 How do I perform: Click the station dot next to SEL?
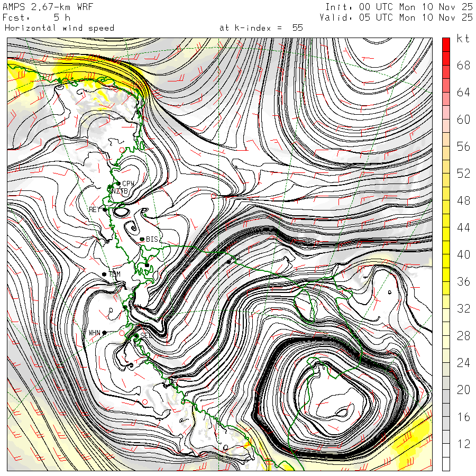pyautogui.click(x=136, y=335)
